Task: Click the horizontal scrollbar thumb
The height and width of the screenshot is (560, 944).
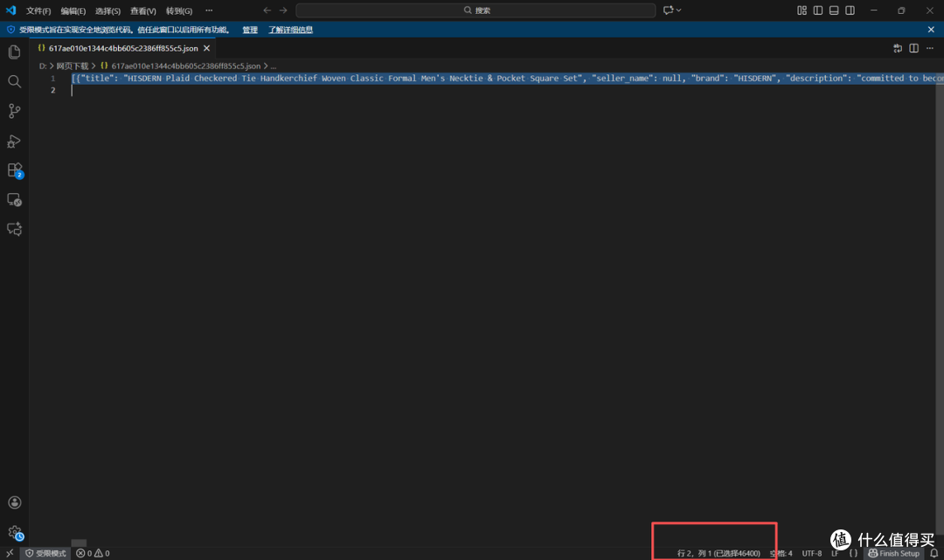Action: pyautogui.click(x=79, y=543)
